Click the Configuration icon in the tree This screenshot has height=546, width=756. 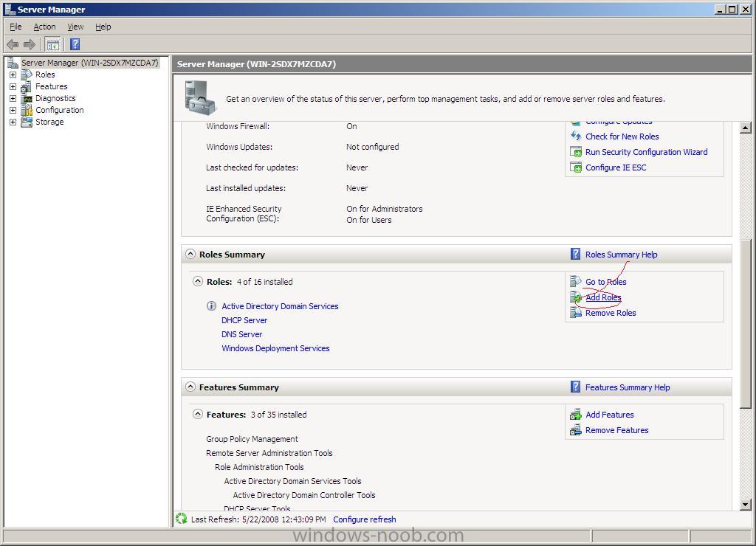click(27, 111)
